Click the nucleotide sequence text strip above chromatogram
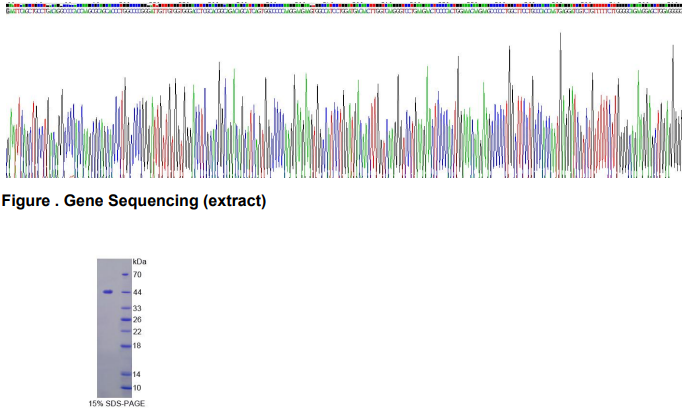Screen dimensions: 689x410 coord(344,11)
